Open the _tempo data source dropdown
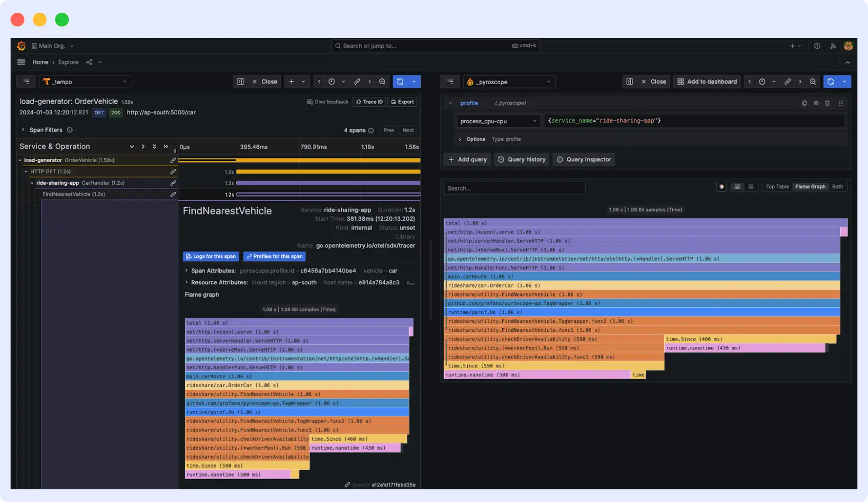Image resolution: width=868 pixels, height=502 pixels. tap(85, 82)
